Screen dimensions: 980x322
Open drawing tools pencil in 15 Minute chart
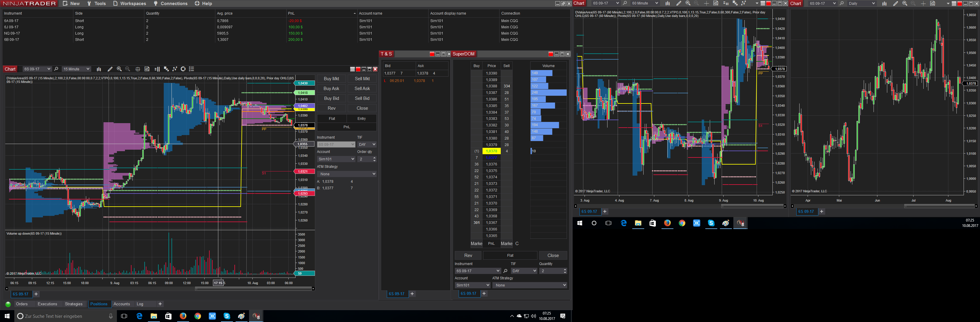coord(110,69)
